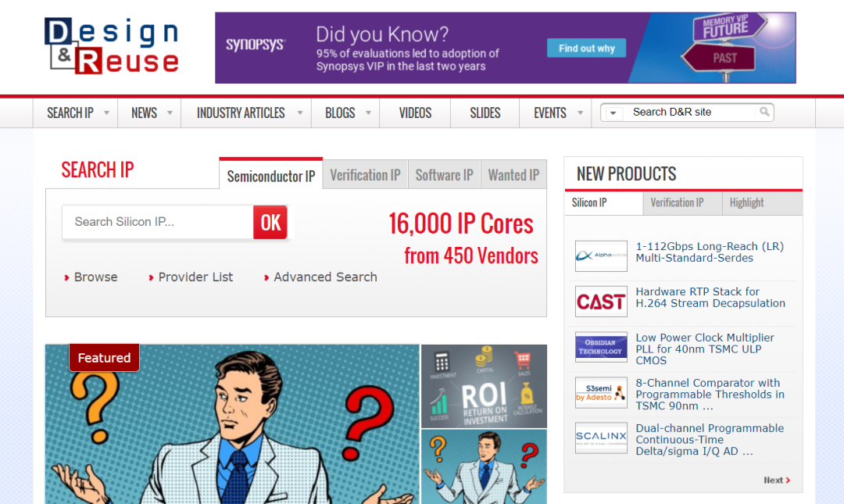
Task: Open Hardware RTP Stack for H.264 link
Action: (710, 297)
